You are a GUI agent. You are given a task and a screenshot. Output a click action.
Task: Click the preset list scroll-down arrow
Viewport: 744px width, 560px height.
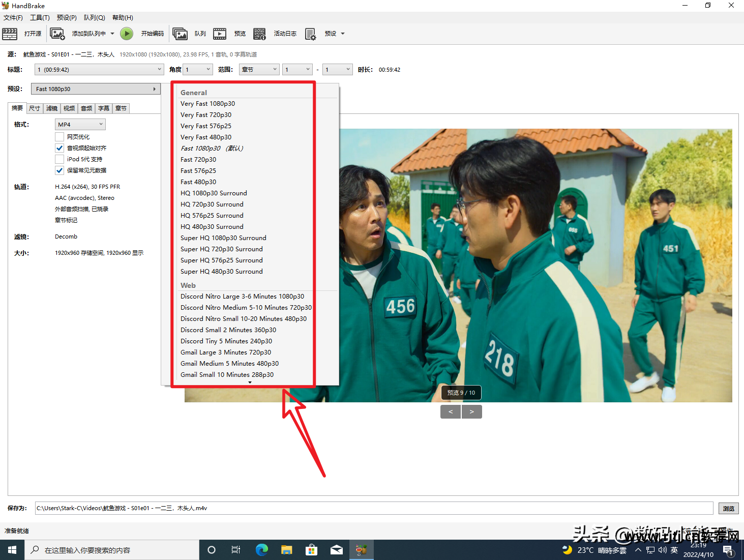coord(250,382)
